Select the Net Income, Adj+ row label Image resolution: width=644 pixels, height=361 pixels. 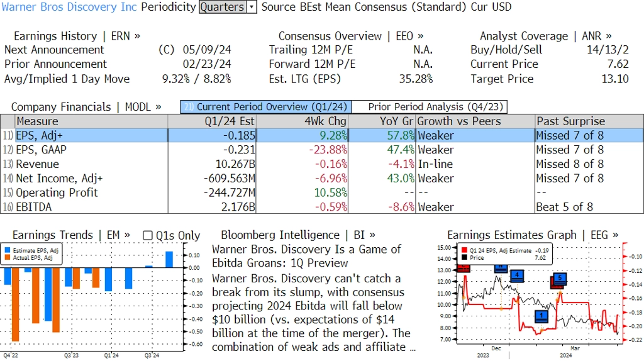click(59, 179)
